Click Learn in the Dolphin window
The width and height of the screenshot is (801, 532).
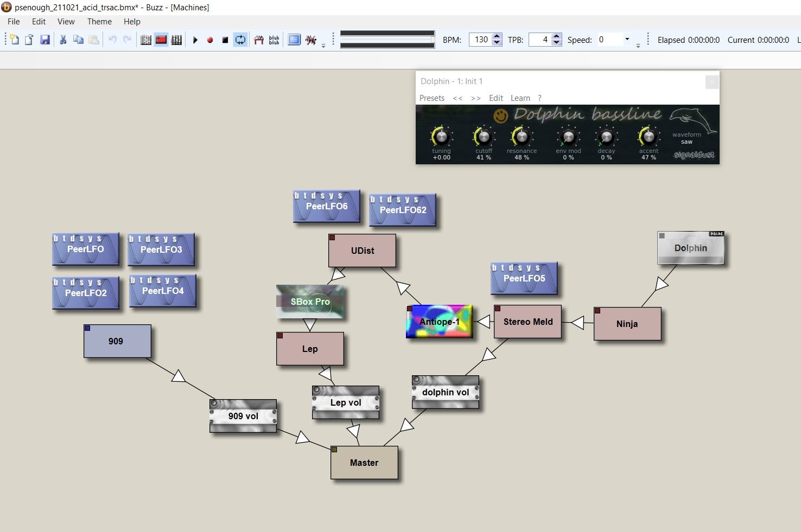pyautogui.click(x=520, y=98)
